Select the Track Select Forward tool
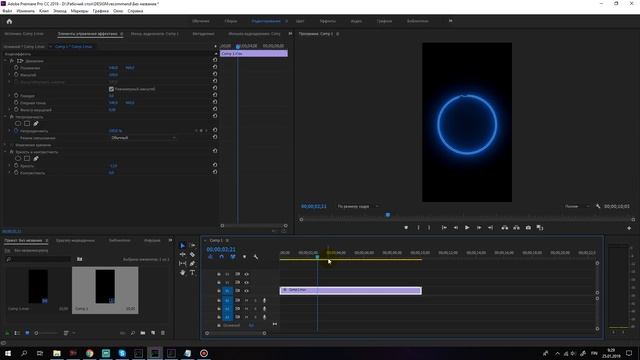Screen dimensions: 640x360 [192, 245]
